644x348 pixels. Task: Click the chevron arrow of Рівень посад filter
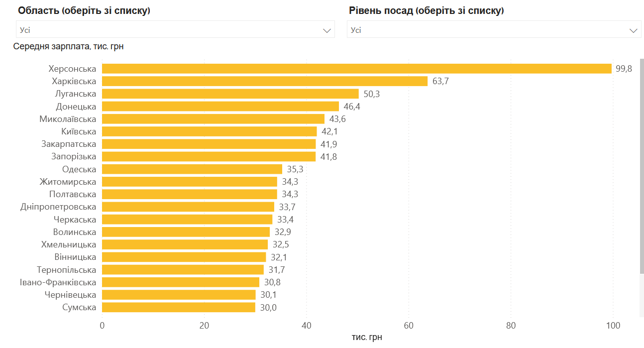pos(634,30)
